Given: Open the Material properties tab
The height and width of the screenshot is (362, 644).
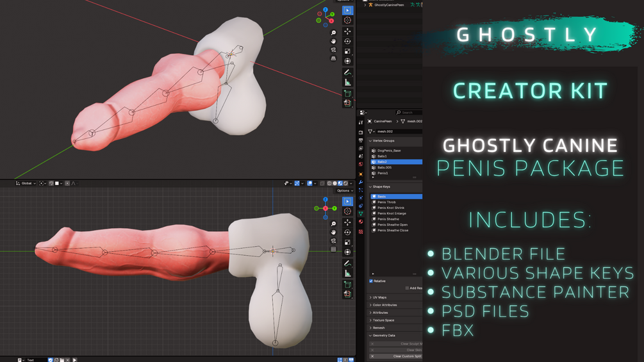Looking at the screenshot, I should tap(361, 222).
